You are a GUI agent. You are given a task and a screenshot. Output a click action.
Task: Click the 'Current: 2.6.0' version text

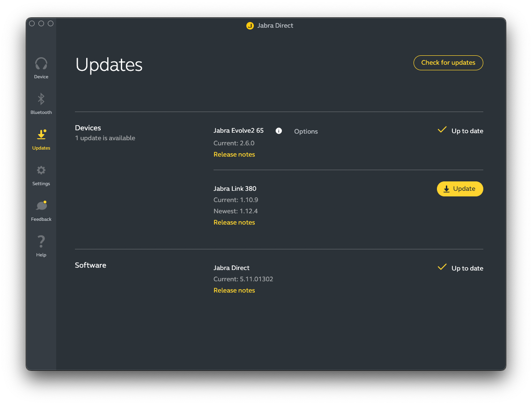(x=234, y=143)
